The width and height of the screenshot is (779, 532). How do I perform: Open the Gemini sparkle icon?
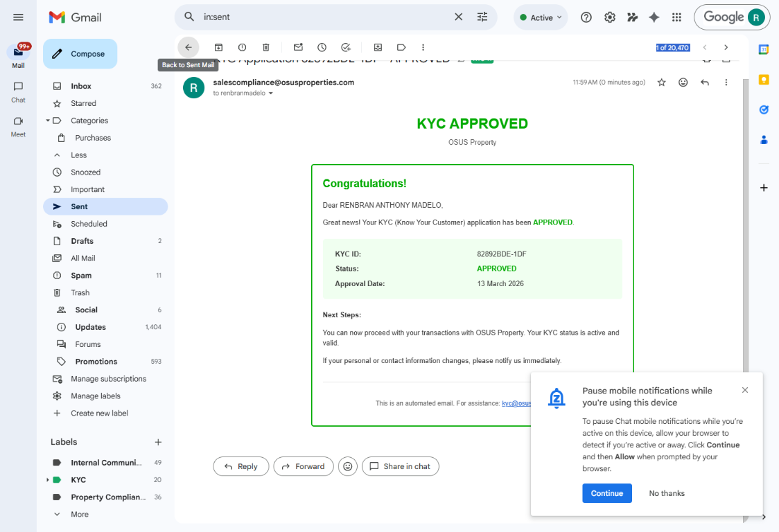pyautogui.click(x=654, y=17)
